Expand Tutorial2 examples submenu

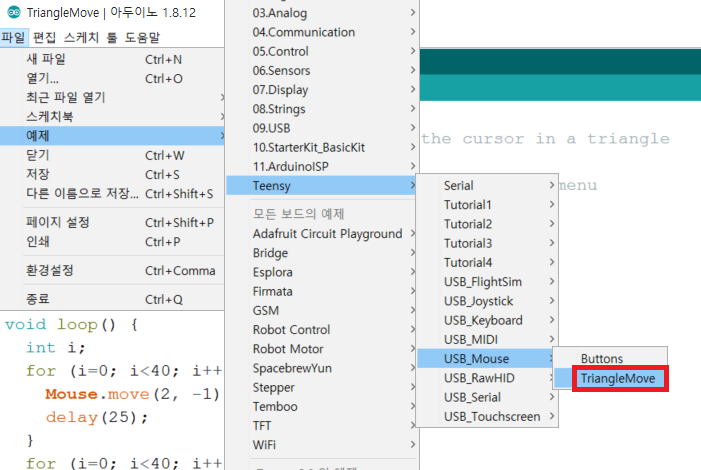487,224
